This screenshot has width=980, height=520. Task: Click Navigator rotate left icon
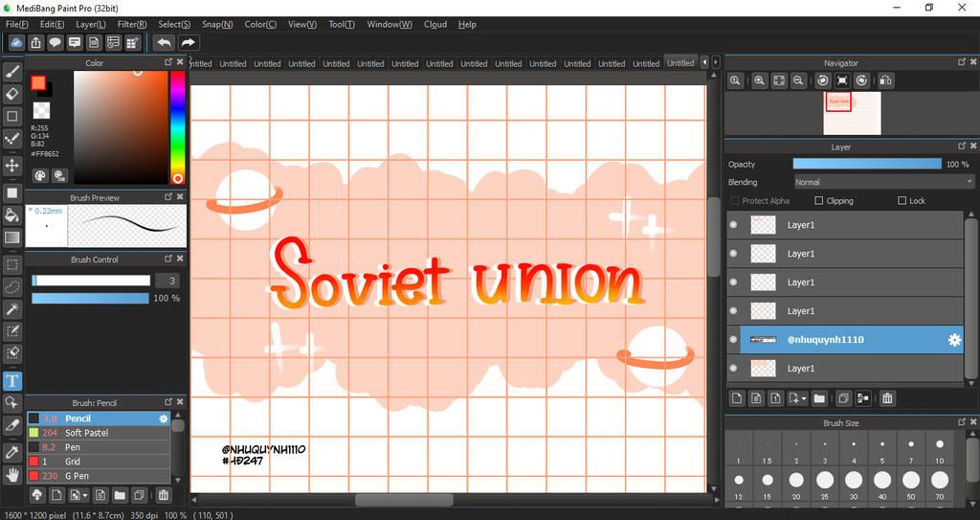[822, 80]
